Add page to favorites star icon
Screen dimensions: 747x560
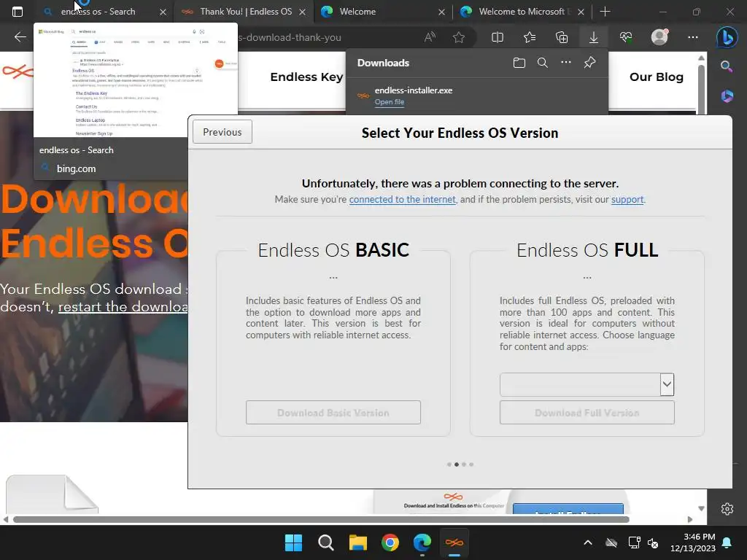pos(459,37)
